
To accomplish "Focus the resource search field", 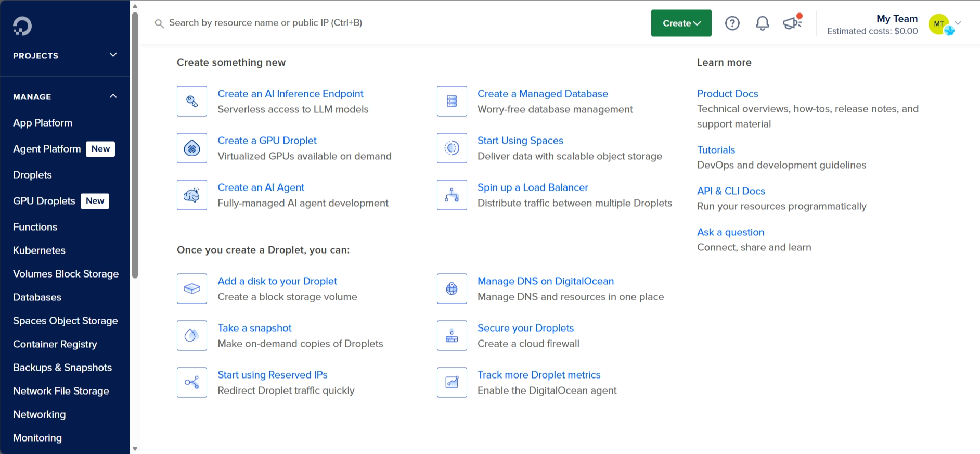I will [265, 23].
